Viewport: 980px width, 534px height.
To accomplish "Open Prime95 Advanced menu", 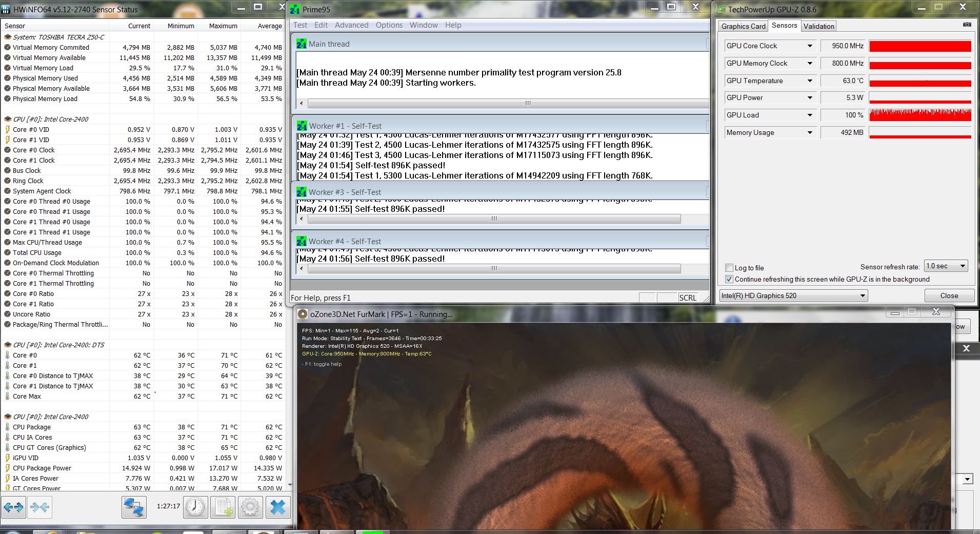I will [x=351, y=25].
